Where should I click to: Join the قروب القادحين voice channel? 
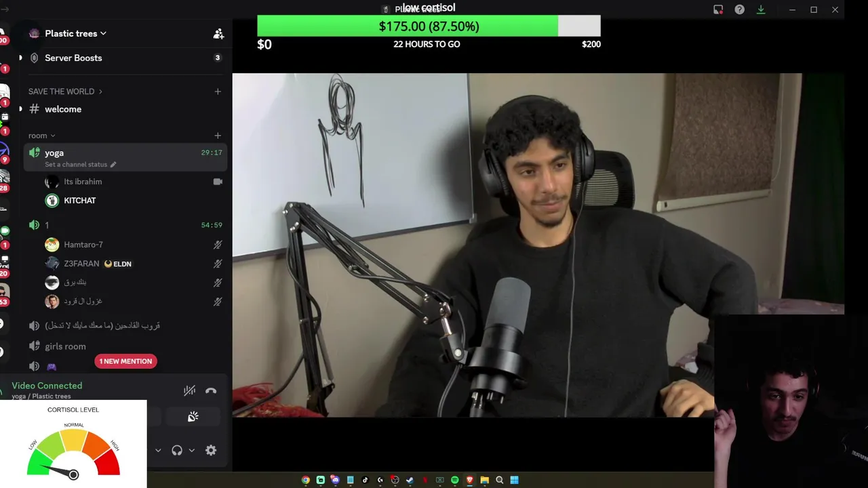coord(125,325)
